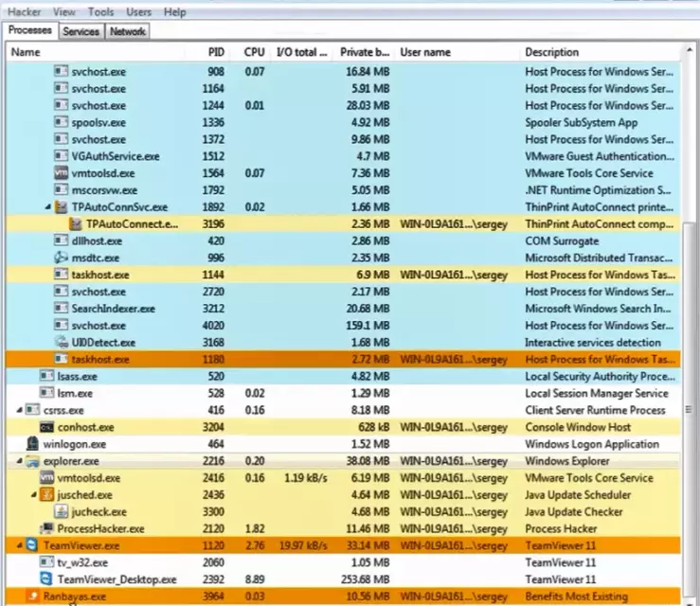Click the conhost.exe console icon
Screen dimensions: 700x606
(x=46, y=427)
